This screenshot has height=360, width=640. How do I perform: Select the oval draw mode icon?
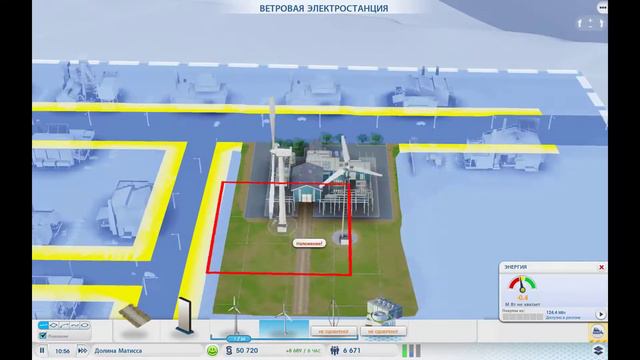point(84,325)
